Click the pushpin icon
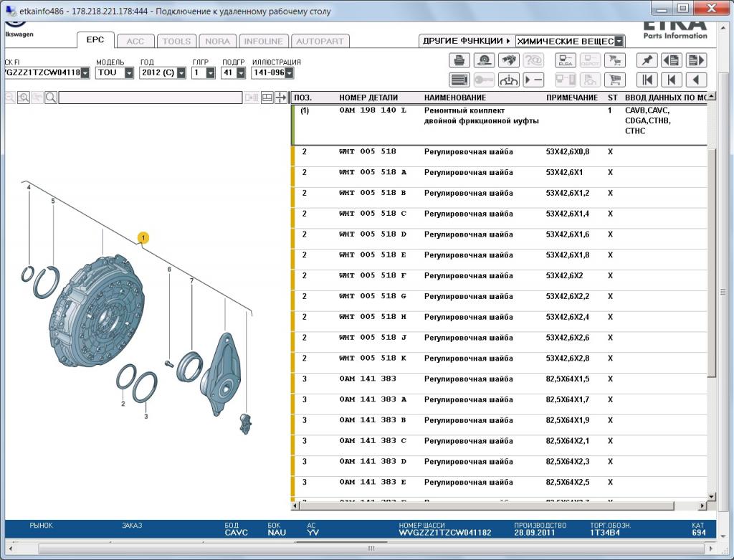 pyautogui.click(x=647, y=60)
